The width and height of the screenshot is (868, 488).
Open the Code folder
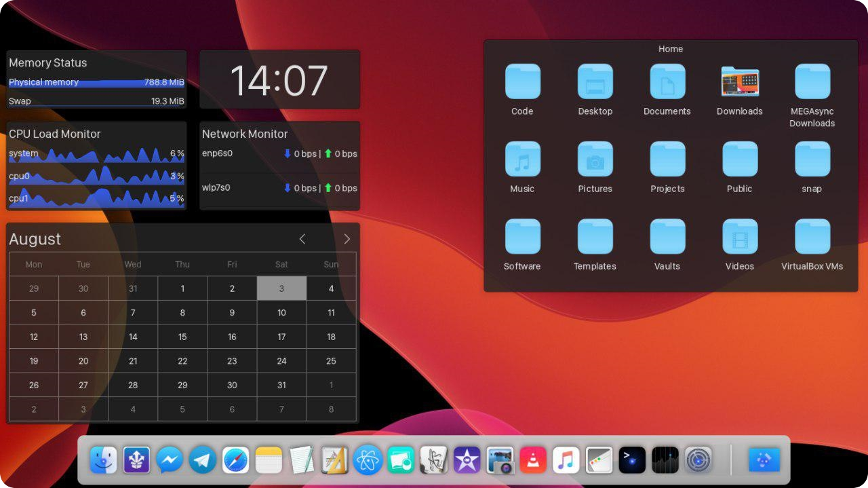pyautogui.click(x=522, y=90)
